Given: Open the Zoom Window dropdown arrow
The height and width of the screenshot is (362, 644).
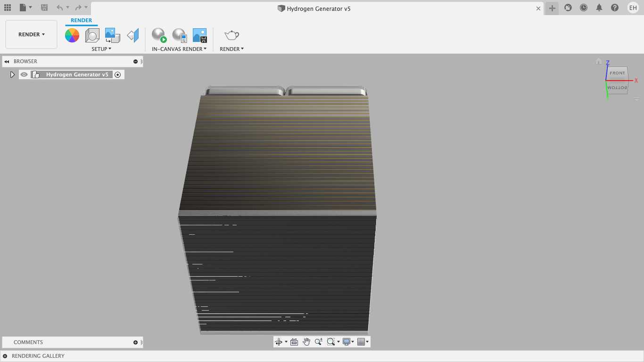Looking at the screenshot, I should (338, 342).
